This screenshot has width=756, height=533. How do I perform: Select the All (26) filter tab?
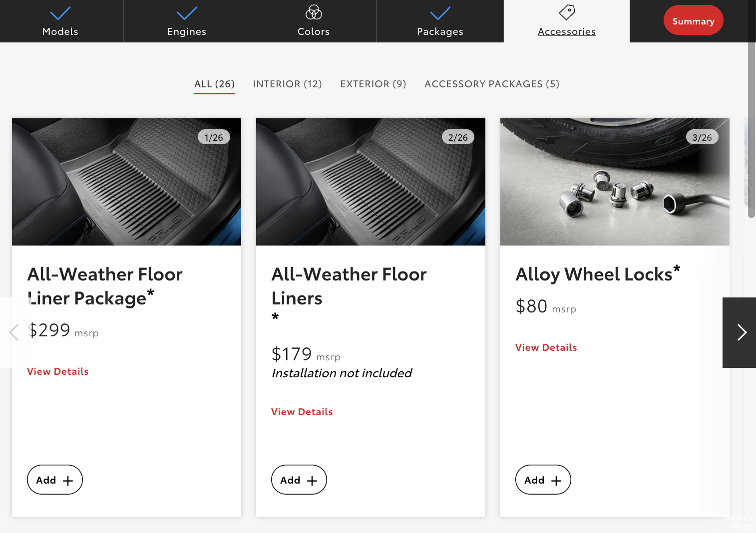click(214, 84)
